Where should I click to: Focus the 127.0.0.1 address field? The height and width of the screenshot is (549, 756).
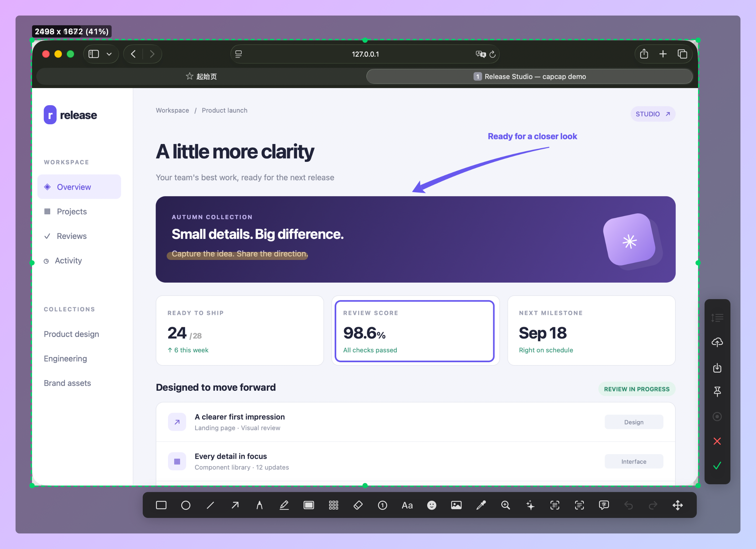[365, 54]
